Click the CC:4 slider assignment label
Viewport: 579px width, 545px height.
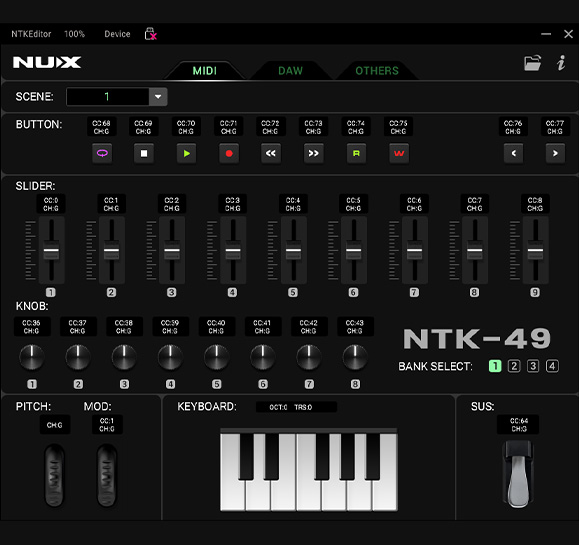[x=293, y=204]
